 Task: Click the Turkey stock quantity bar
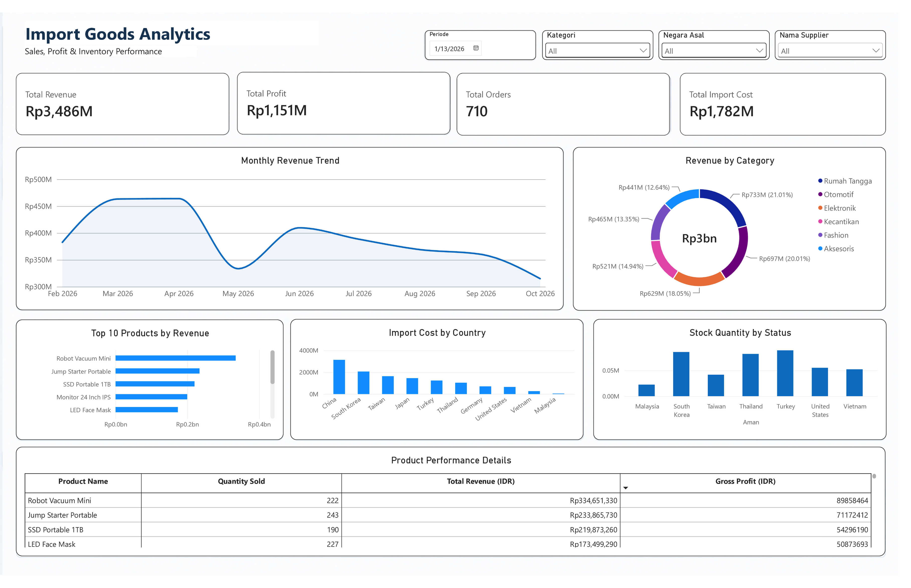785,373
